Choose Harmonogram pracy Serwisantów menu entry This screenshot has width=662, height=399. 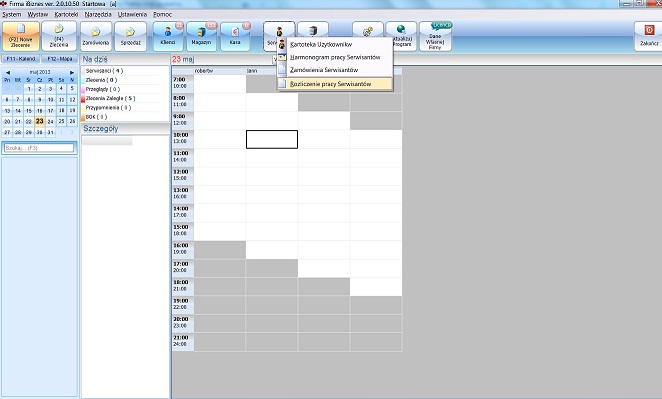click(x=335, y=57)
